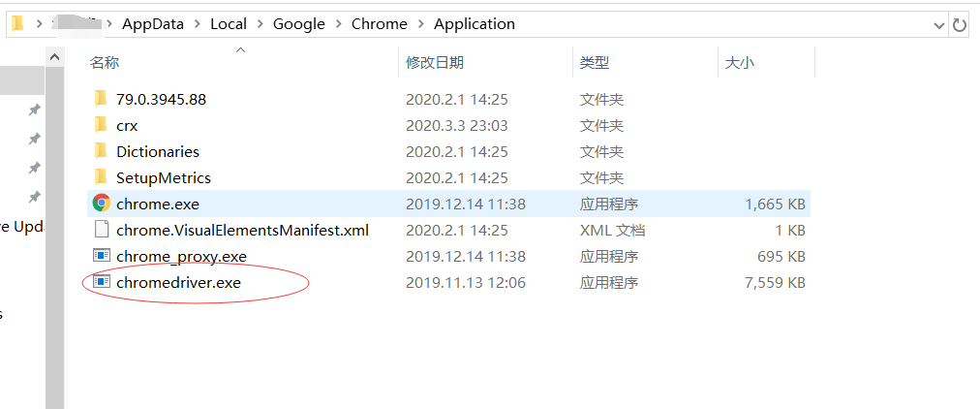Sort by the 名称 column header
Viewport: 980px width, 409px height.
coord(105,63)
